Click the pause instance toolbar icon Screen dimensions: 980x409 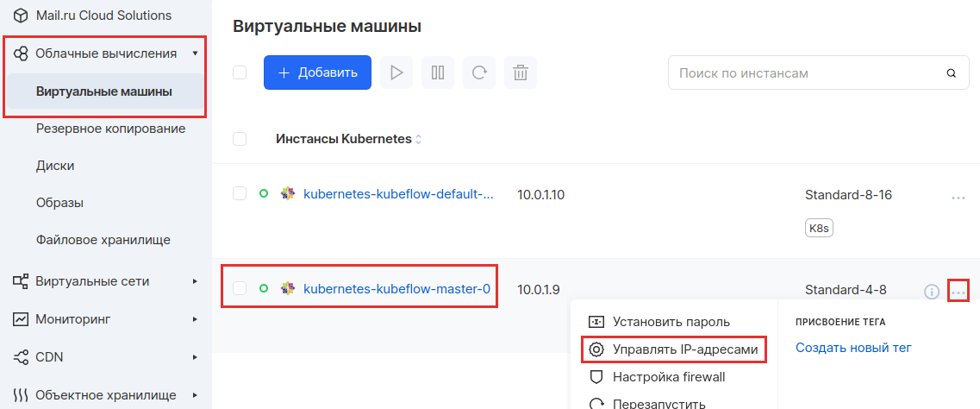click(438, 72)
